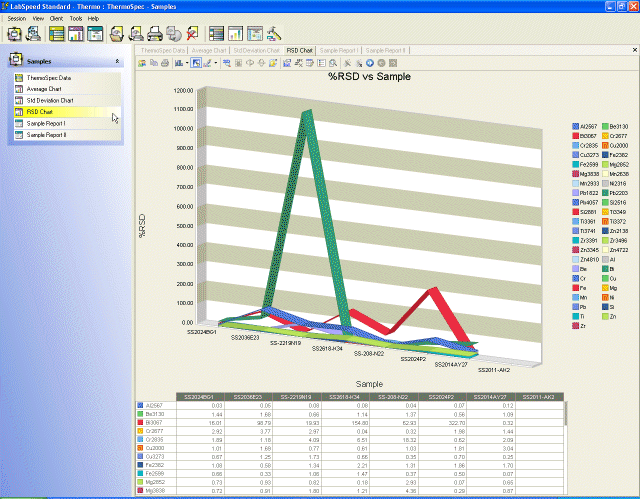The height and width of the screenshot is (499, 640).
Task: Switch to the Average Chart tab
Action: 209,51
